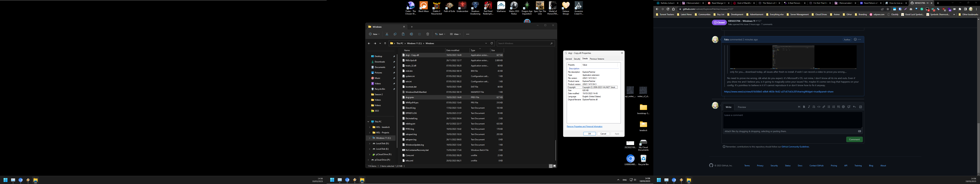Image resolution: width=980 pixels, height=184 pixels.
Task: Open the View dropdown in Explorer
Action: tap(455, 34)
